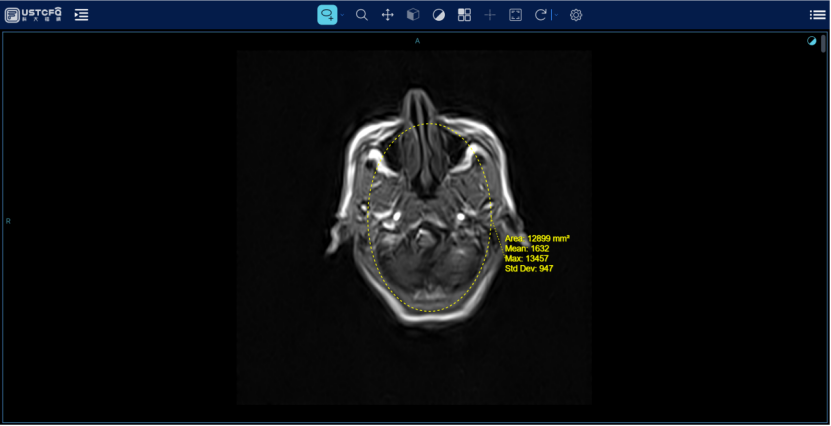Click the Area 12899 mm² measurement label

pyautogui.click(x=537, y=239)
